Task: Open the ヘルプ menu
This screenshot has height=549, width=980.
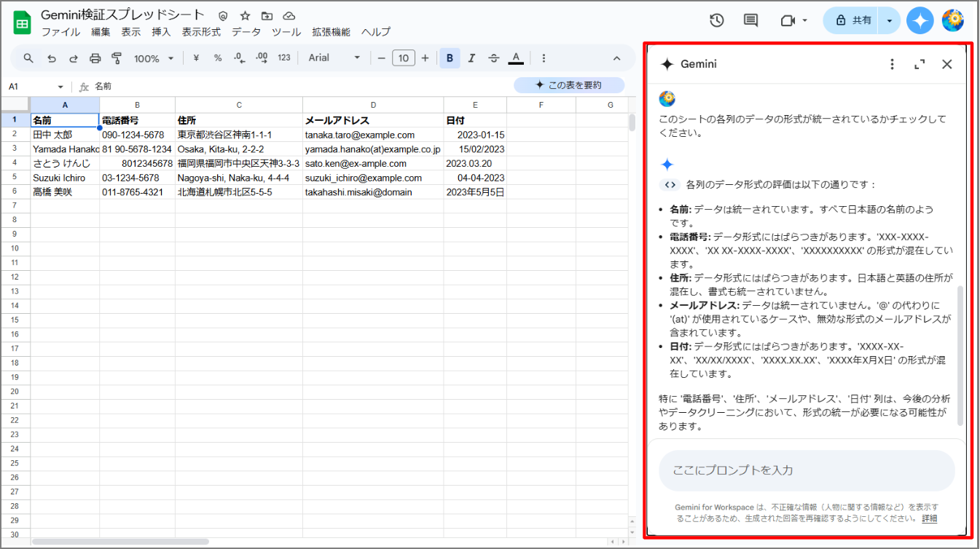Action: click(376, 32)
